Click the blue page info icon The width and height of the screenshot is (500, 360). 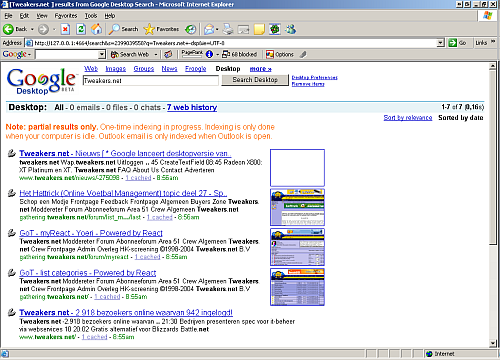(x=209, y=54)
